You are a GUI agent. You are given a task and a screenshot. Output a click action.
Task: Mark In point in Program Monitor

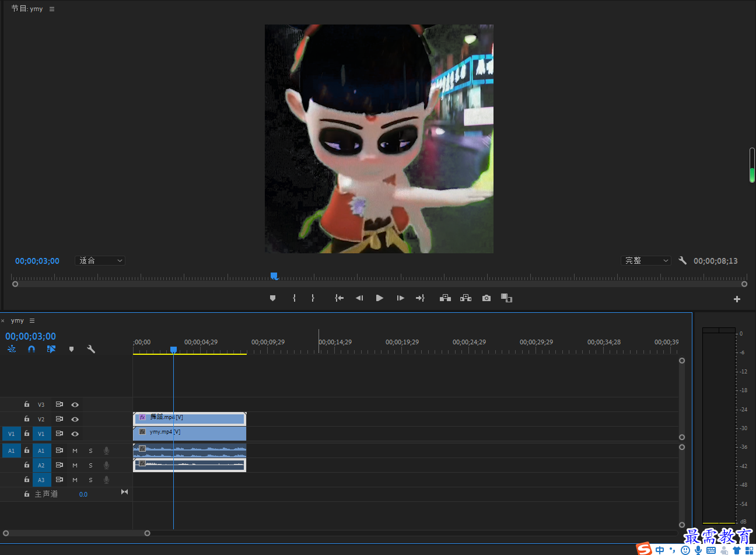tap(294, 298)
